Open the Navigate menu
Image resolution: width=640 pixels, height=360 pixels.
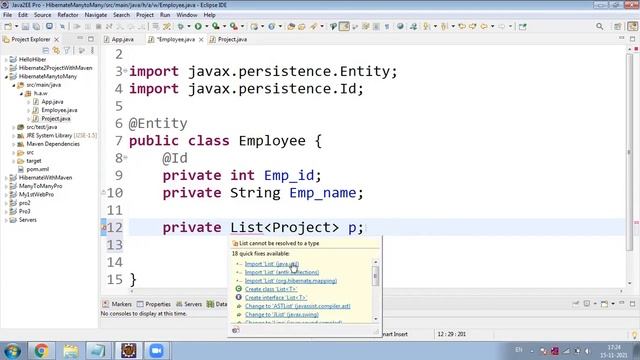96,15
